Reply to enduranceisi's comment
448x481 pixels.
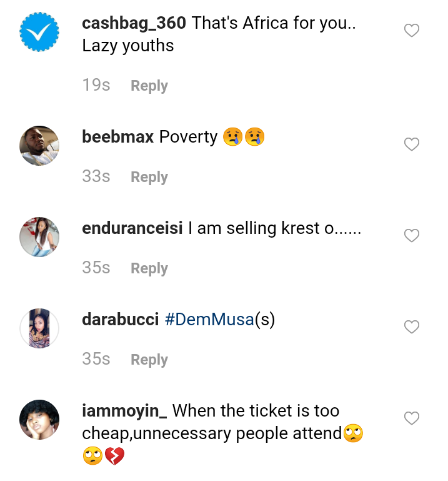click(x=149, y=268)
